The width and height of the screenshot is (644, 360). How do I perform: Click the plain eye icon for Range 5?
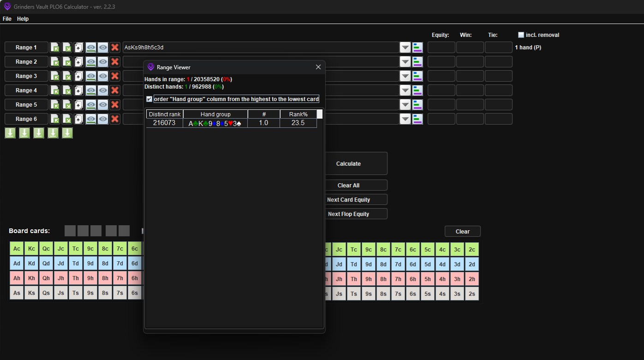[x=103, y=105]
